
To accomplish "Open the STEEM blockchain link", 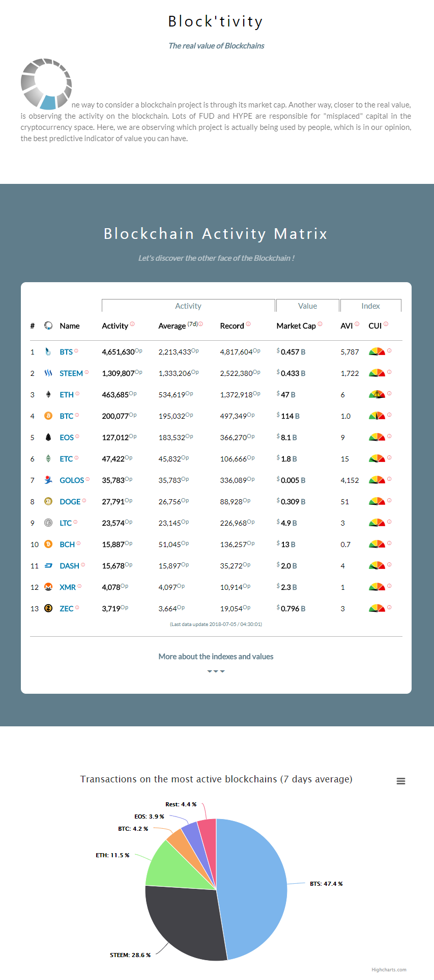I will (71, 373).
